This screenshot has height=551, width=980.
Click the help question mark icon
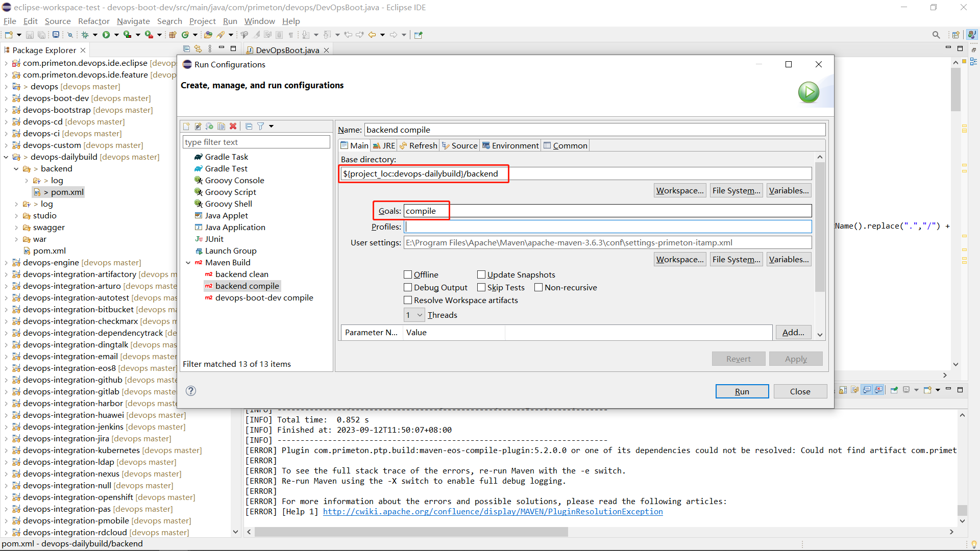(x=191, y=391)
